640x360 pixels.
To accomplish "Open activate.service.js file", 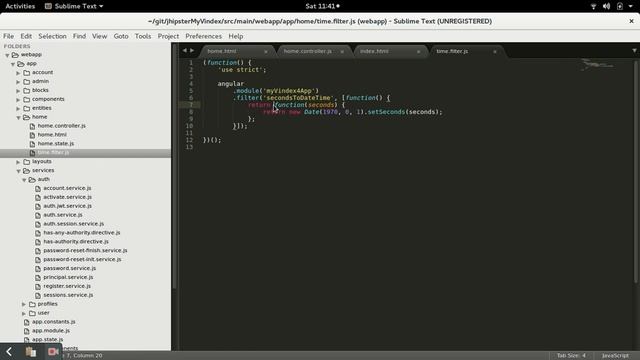I will pyautogui.click(x=68, y=197).
